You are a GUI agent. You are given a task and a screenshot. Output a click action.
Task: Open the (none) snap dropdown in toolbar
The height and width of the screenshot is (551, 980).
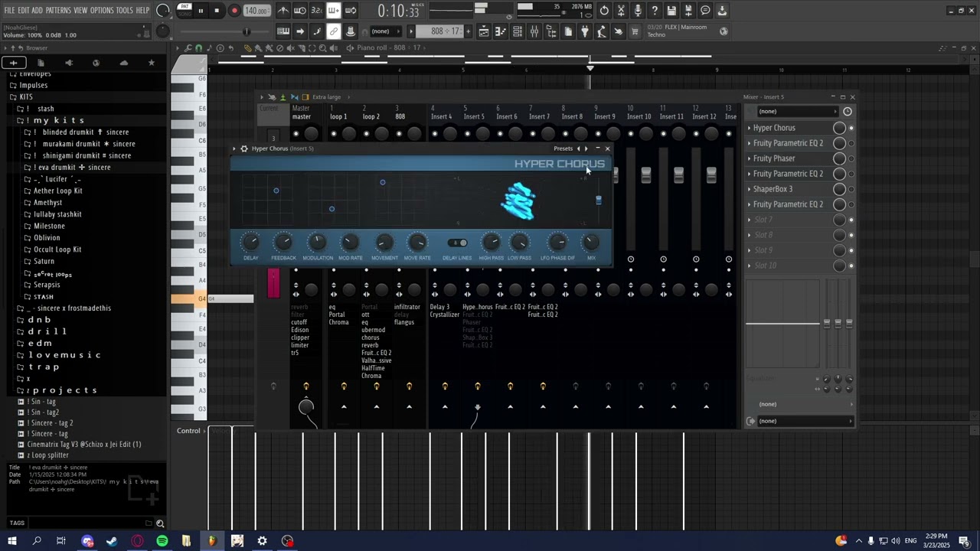(385, 31)
